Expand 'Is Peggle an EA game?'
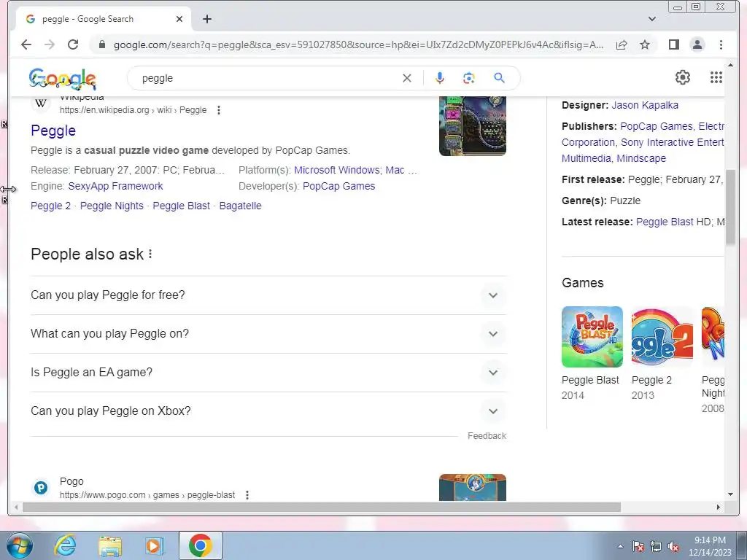The width and height of the screenshot is (747, 560). 268,373
